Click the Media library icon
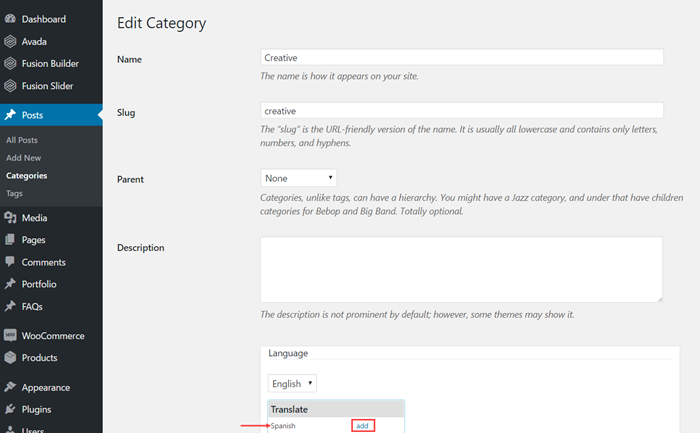 tap(10, 217)
